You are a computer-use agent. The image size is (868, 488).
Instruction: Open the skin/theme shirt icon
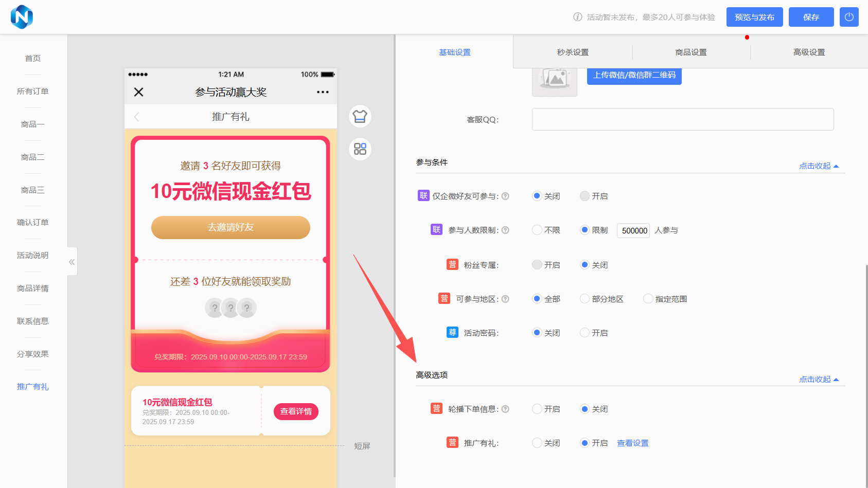(360, 116)
